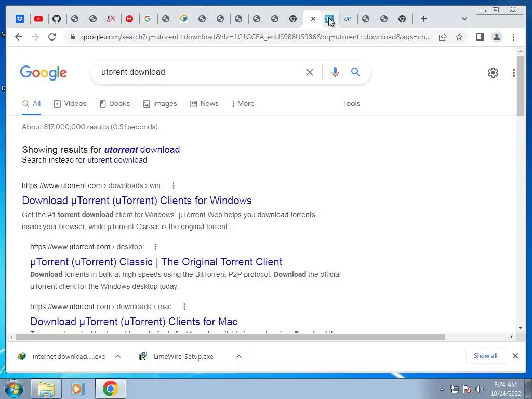The height and width of the screenshot is (399, 532).
Task: Click the address bar URL
Action: point(256,37)
